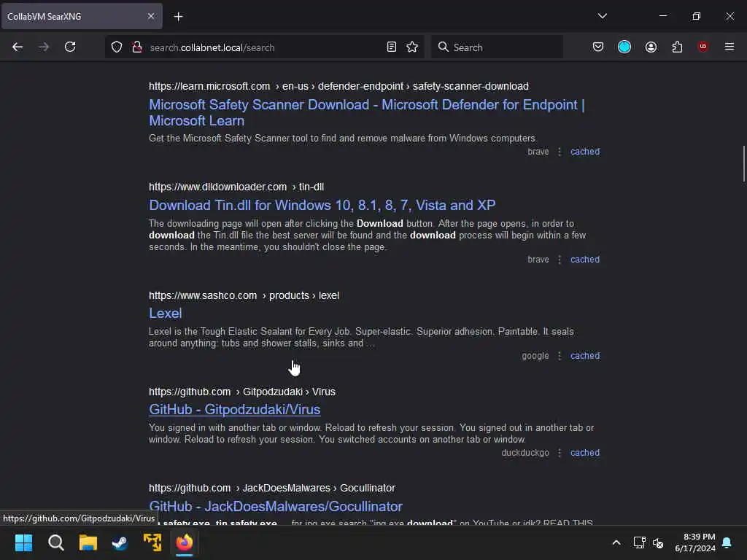Viewport: 747px width, 560px height.
Task: Click the muted volume tray icon
Action: [658, 542]
